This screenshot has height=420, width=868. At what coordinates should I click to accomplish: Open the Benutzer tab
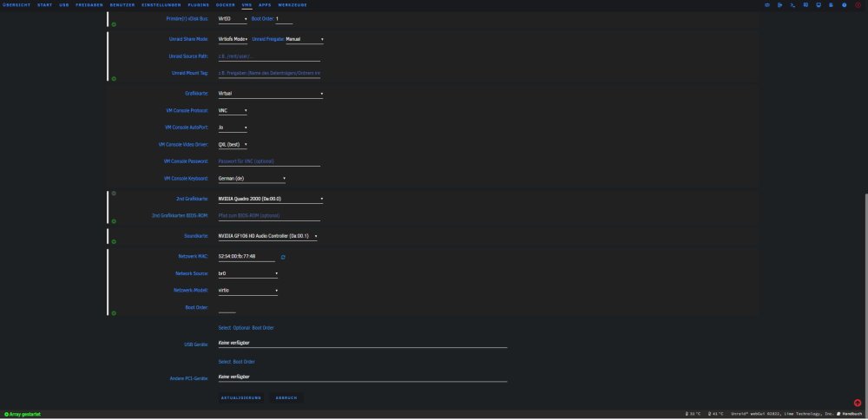pyautogui.click(x=122, y=5)
